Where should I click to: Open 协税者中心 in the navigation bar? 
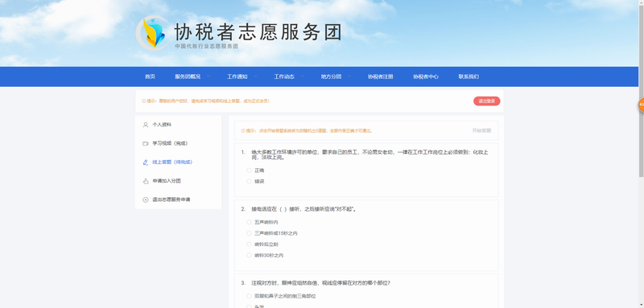(x=426, y=76)
